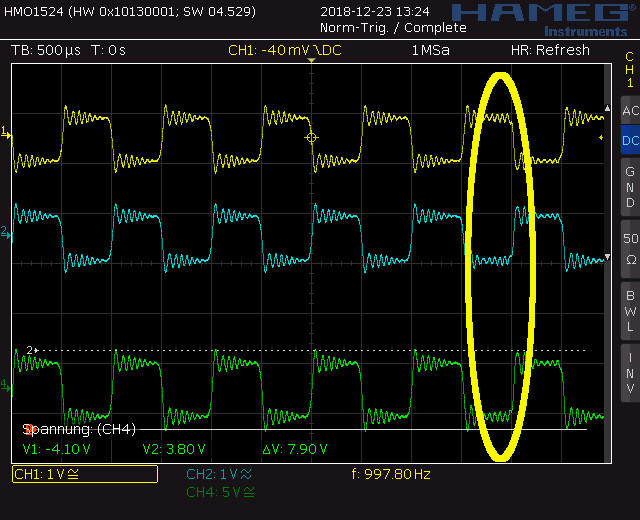Click the trigger point crosshair on CH1
Image resolution: width=640 pixels, height=520 pixels.
[311, 138]
